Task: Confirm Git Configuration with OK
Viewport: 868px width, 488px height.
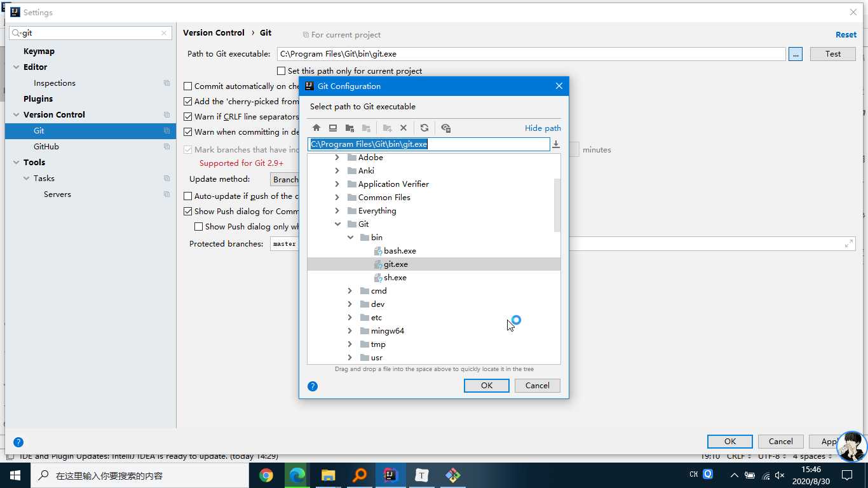Action: pyautogui.click(x=487, y=386)
